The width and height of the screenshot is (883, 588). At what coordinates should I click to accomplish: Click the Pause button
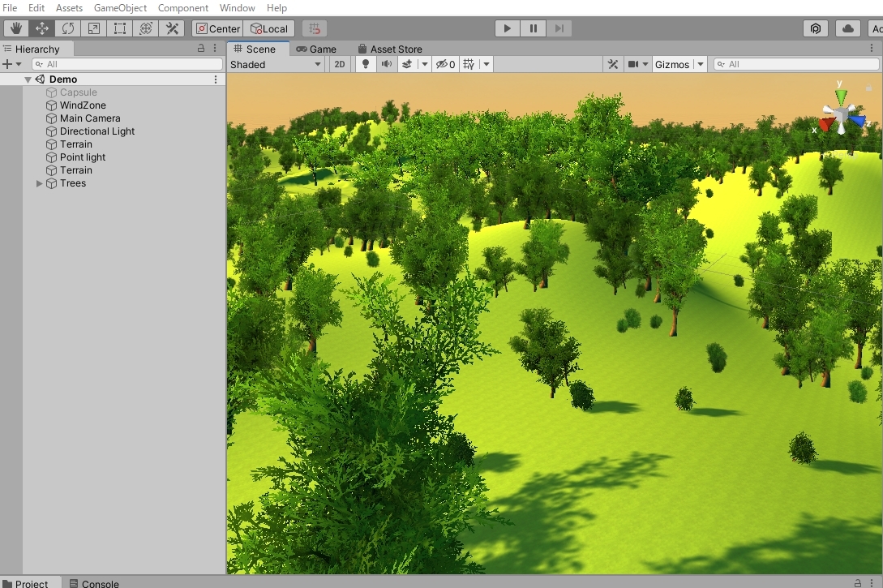(x=533, y=28)
